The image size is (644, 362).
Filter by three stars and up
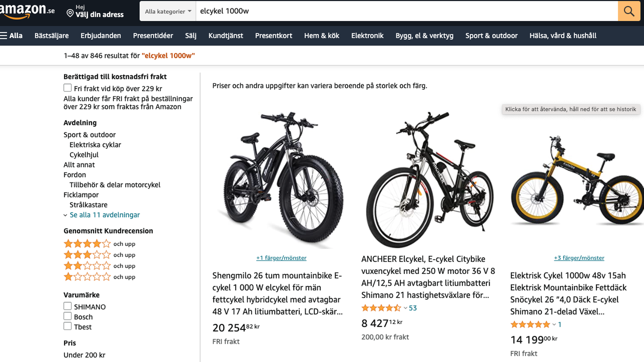point(87,255)
